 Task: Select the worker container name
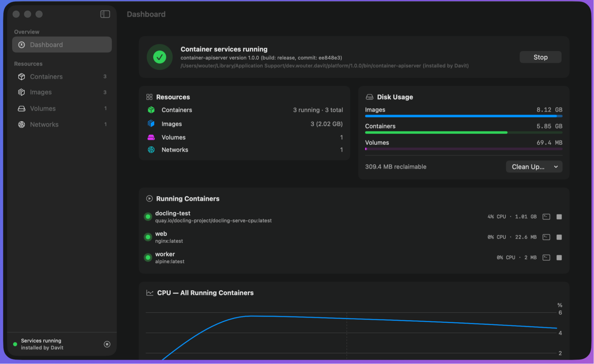point(165,254)
